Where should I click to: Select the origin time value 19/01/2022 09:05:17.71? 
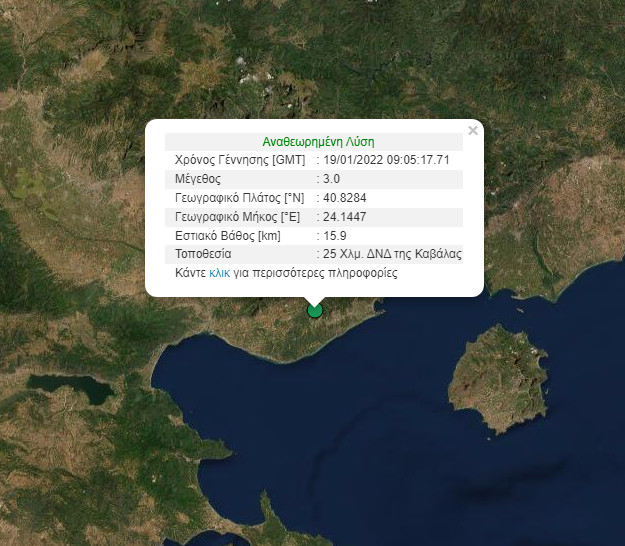[x=386, y=160]
